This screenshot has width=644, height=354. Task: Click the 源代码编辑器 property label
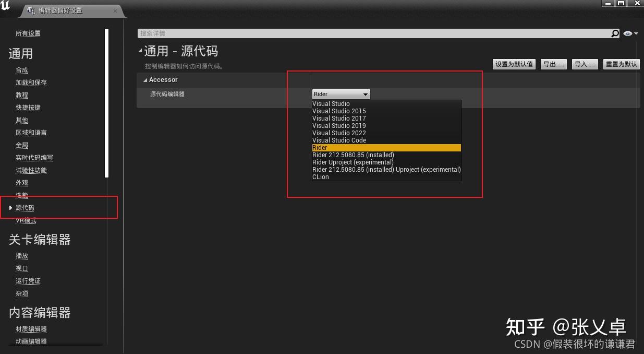[167, 94]
